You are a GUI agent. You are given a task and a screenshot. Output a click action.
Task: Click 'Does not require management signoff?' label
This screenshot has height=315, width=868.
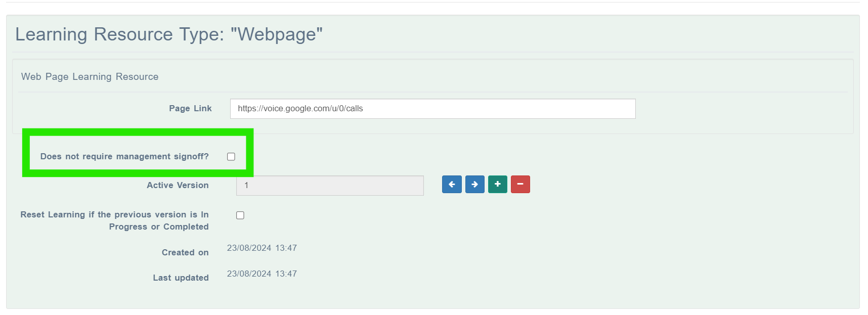(124, 157)
